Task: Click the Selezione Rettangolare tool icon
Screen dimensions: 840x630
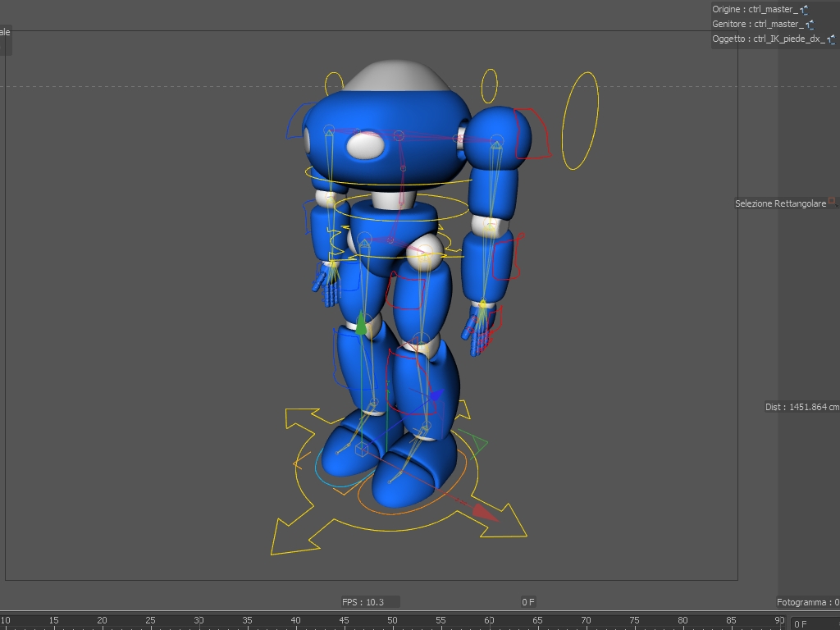Action: pyautogui.click(x=833, y=202)
